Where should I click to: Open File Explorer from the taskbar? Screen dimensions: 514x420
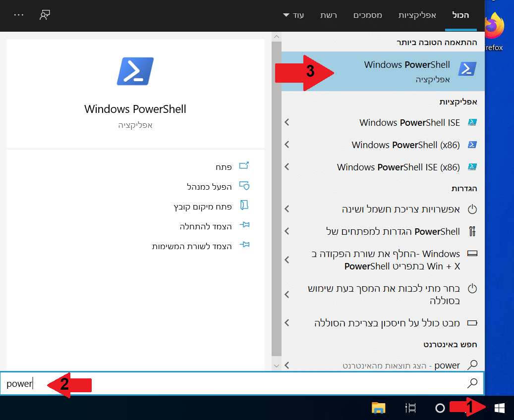coord(379,408)
